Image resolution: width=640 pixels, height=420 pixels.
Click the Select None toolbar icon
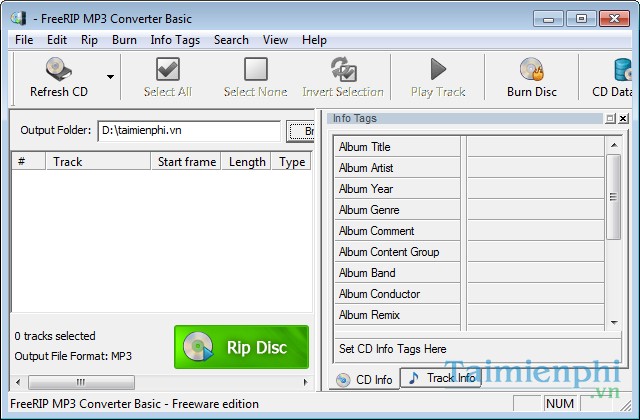pos(256,69)
